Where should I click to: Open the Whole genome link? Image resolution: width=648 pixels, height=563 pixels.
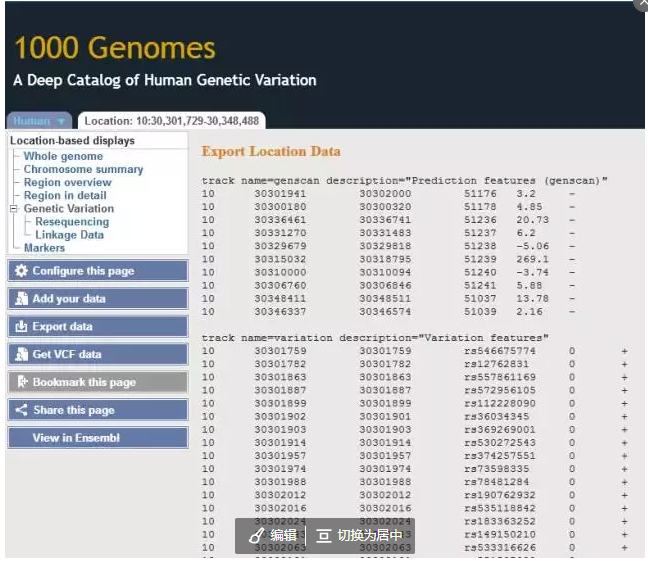click(x=63, y=156)
